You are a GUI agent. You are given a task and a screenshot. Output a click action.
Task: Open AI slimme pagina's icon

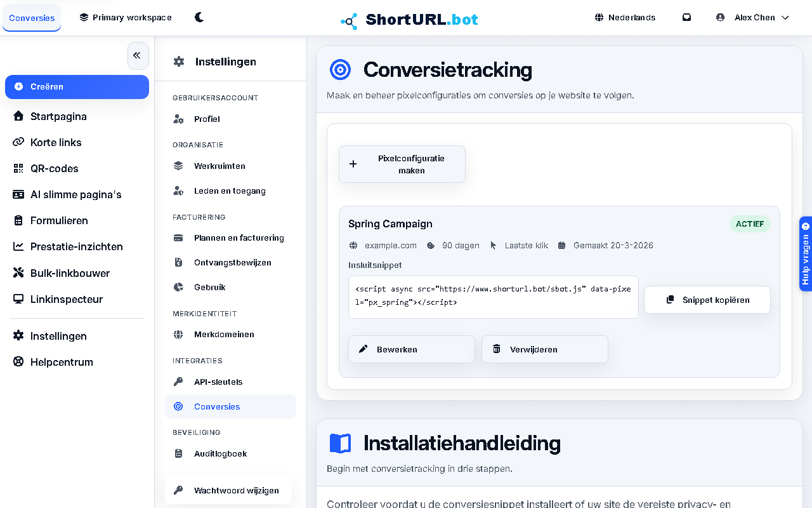(x=18, y=194)
